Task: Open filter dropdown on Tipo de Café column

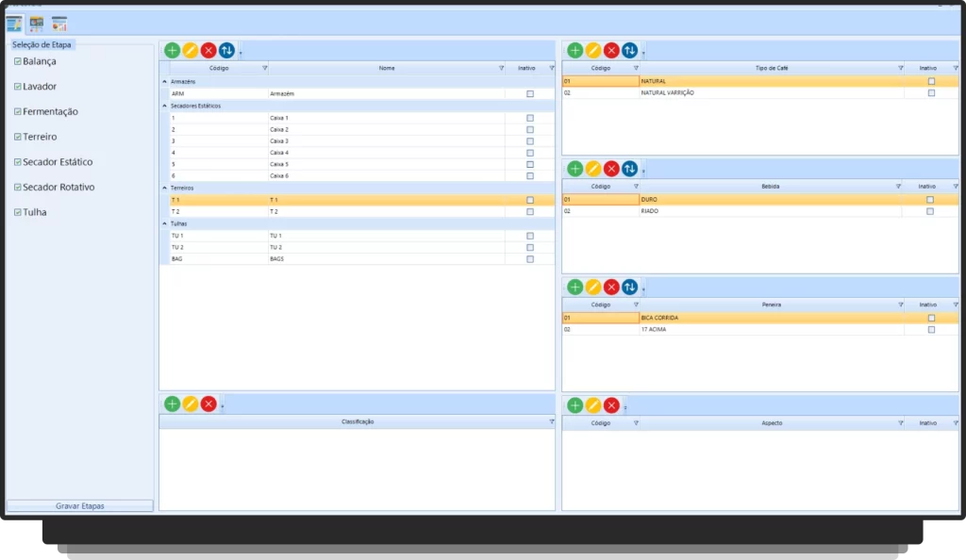Action: click(901, 68)
